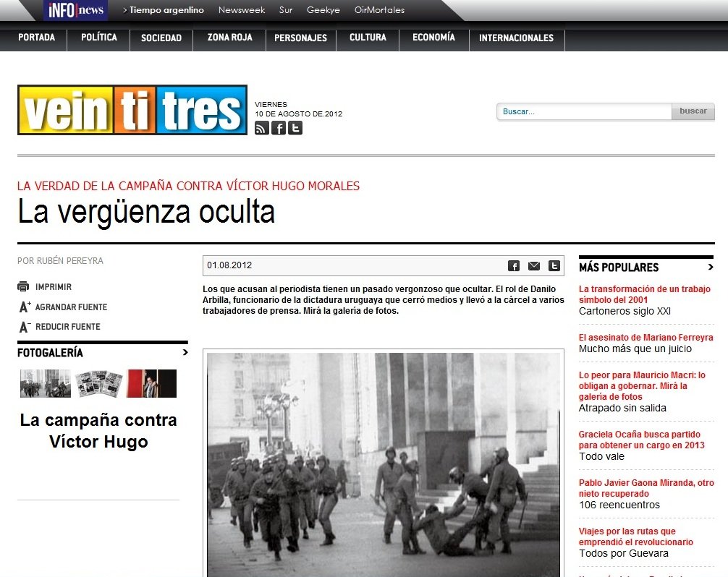Select the Internacionales navigation tab
This screenshot has width=728, height=577.
516,38
